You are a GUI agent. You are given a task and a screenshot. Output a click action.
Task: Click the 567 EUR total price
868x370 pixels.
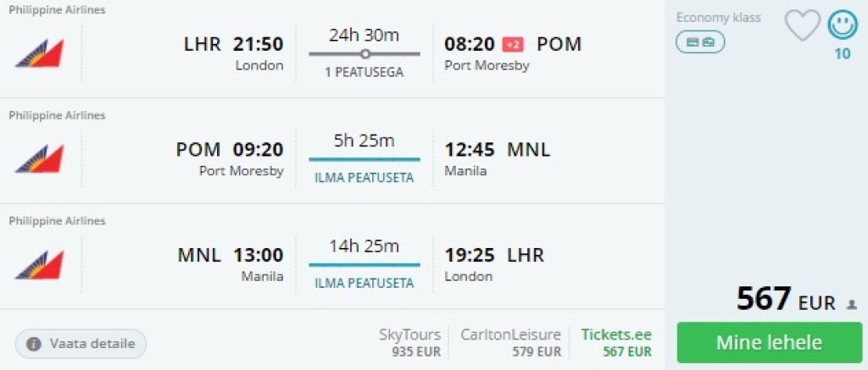tap(786, 299)
